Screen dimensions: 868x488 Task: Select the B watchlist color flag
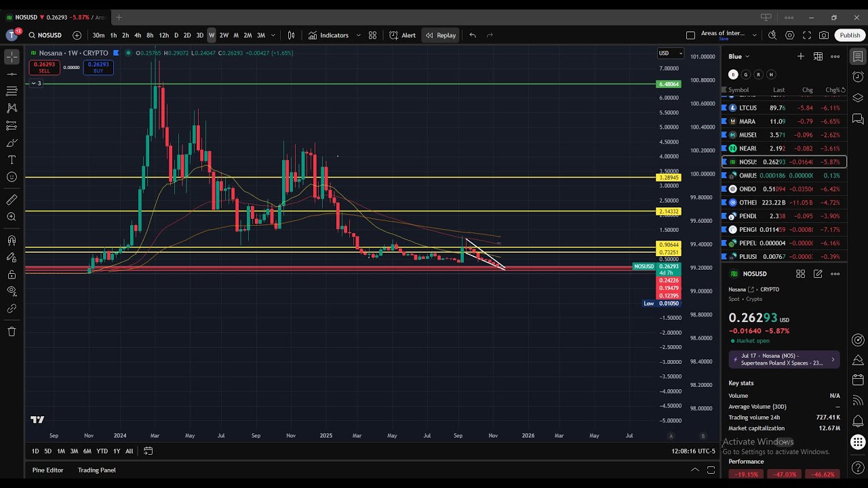733,75
